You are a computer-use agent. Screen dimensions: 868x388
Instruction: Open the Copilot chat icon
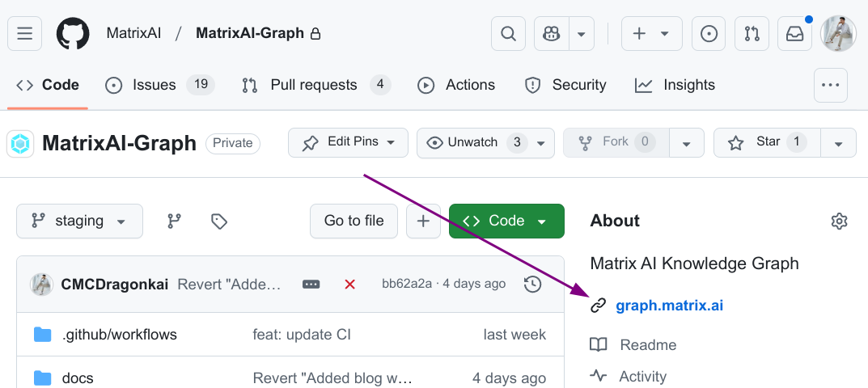click(552, 34)
